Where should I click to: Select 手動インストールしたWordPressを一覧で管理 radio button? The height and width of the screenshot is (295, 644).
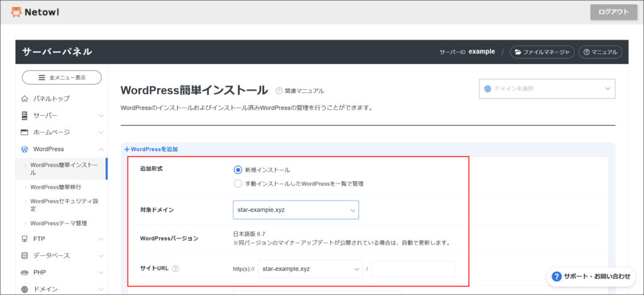[237, 184]
